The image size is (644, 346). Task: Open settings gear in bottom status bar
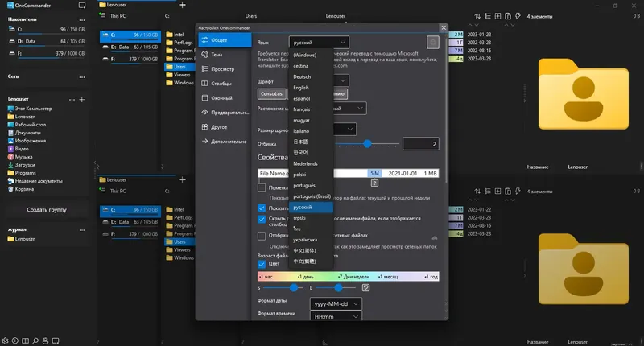(x=5, y=340)
